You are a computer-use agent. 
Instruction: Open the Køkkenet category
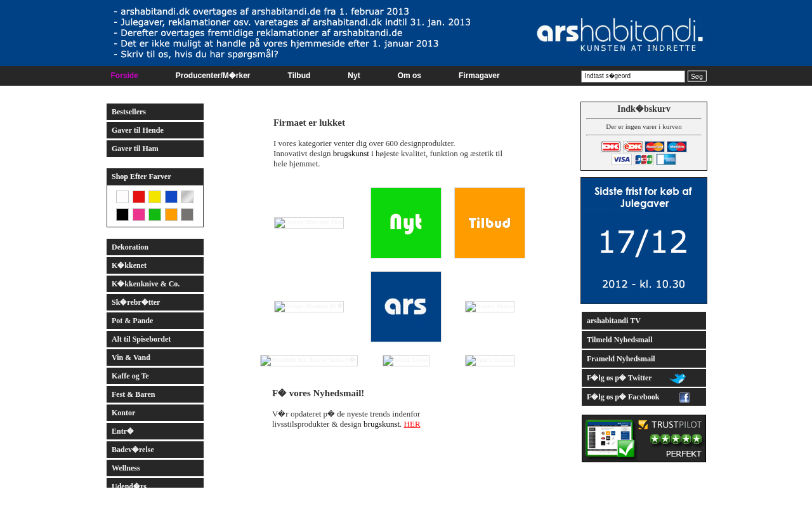click(155, 265)
